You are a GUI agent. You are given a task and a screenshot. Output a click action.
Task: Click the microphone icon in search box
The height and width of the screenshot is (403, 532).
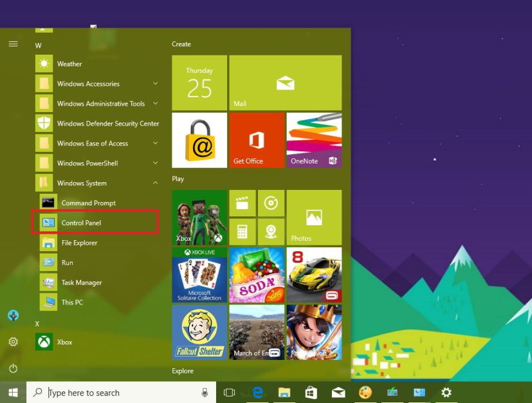(x=205, y=393)
